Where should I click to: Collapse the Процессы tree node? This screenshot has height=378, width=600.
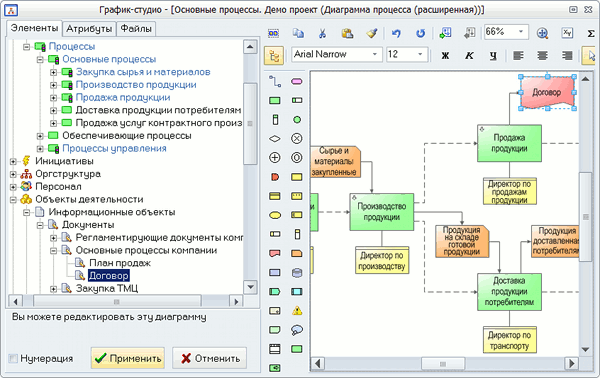click(x=26, y=47)
